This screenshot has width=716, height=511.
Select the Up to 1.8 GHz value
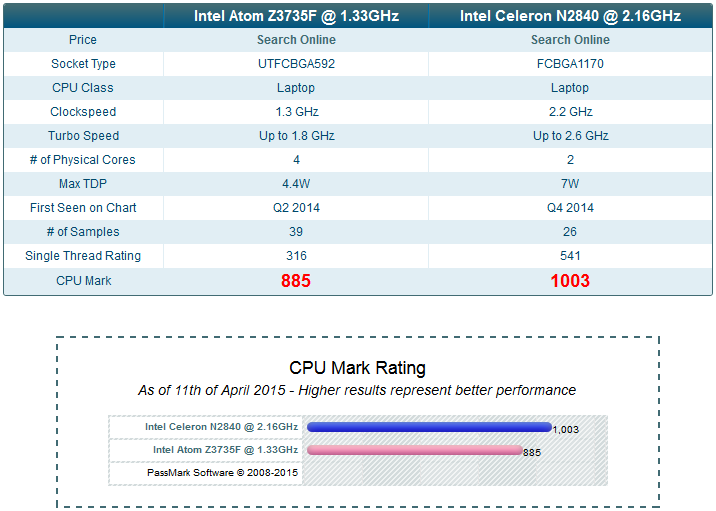(x=297, y=136)
